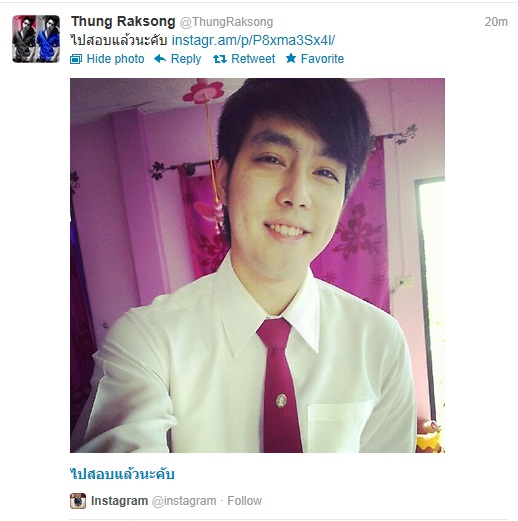This screenshot has width=518, height=521.
Task: Toggle the Hide photo text link
Action: click(115, 59)
